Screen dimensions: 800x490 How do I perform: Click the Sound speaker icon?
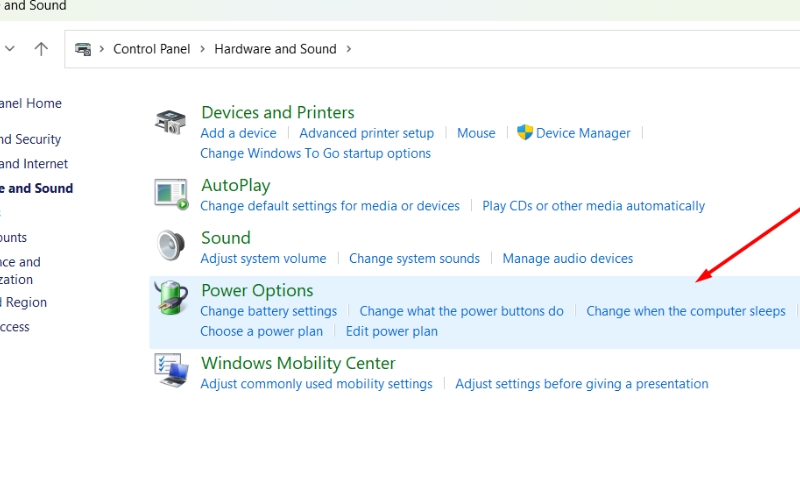click(171, 246)
